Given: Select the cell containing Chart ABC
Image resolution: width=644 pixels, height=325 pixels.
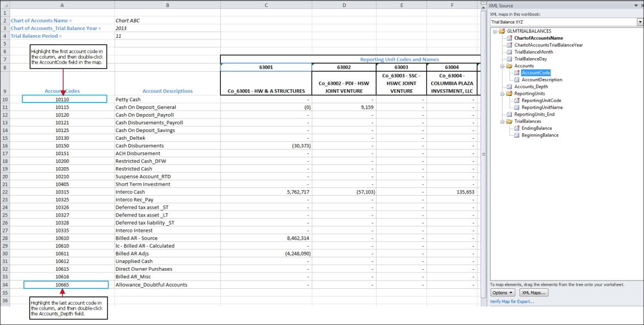Looking at the screenshot, I should (168, 20).
